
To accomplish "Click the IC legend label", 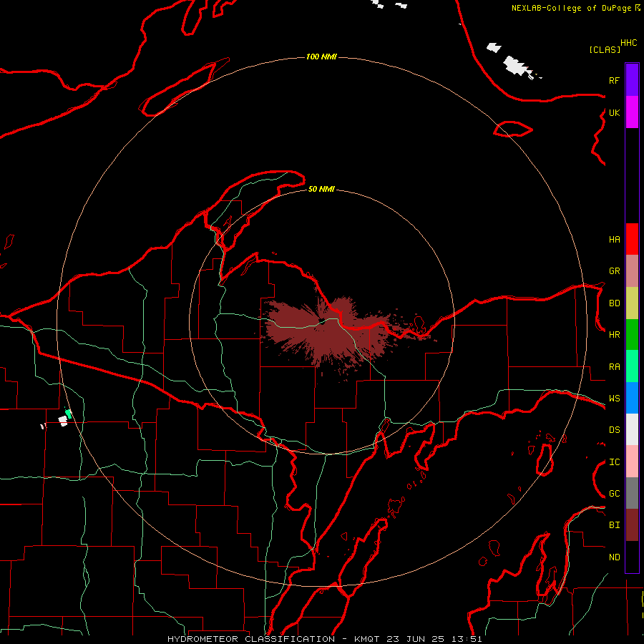I will tap(614, 462).
